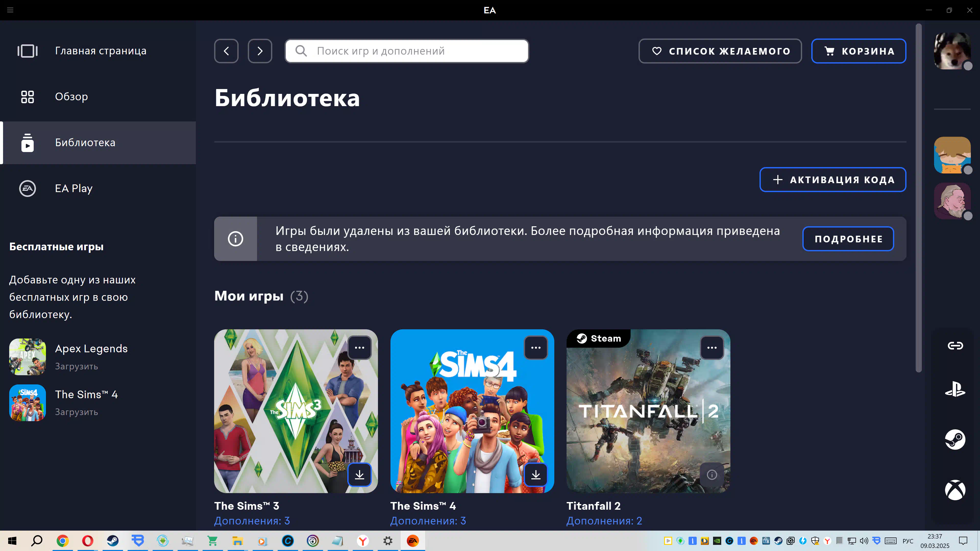Screen dimensions: 980x551
Task: Open Windows Start menu
Action: pos(12,541)
